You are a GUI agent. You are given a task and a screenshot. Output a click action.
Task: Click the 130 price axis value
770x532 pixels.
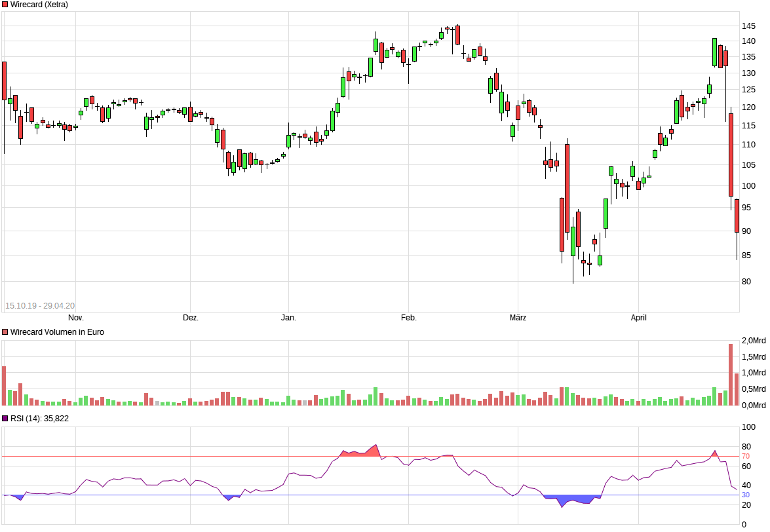[749, 73]
